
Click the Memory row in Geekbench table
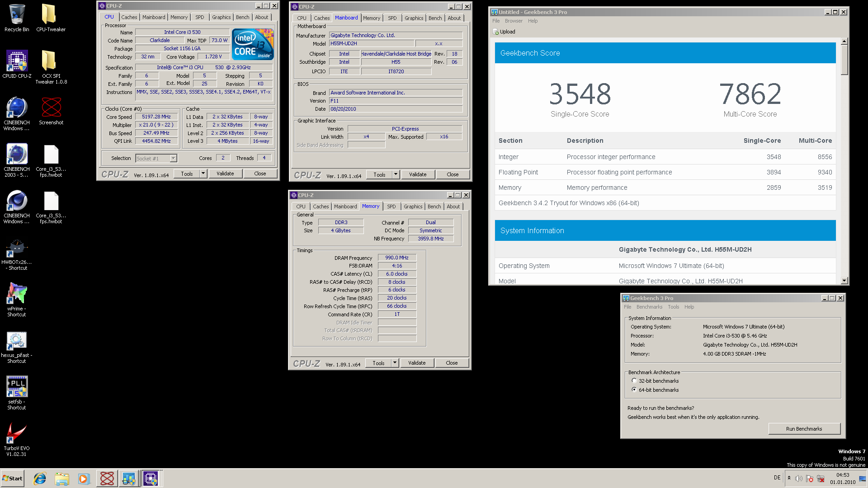pos(665,188)
